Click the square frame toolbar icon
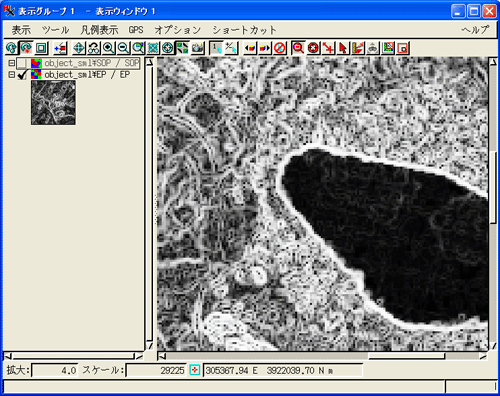500x396 pixels. coord(41,48)
